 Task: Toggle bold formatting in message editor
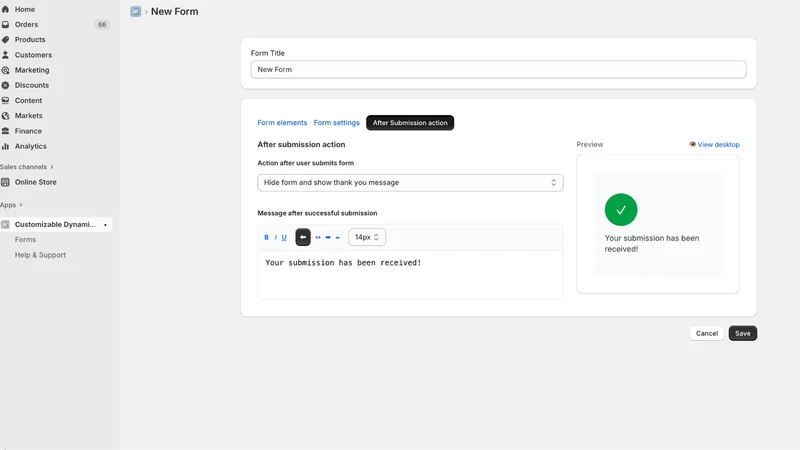click(266, 237)
